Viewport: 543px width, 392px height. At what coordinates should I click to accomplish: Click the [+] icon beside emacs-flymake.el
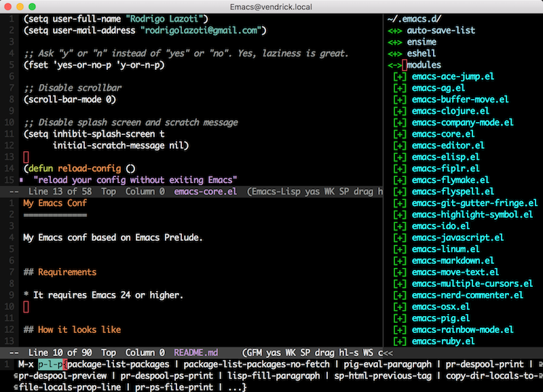[x=400, y=180]
